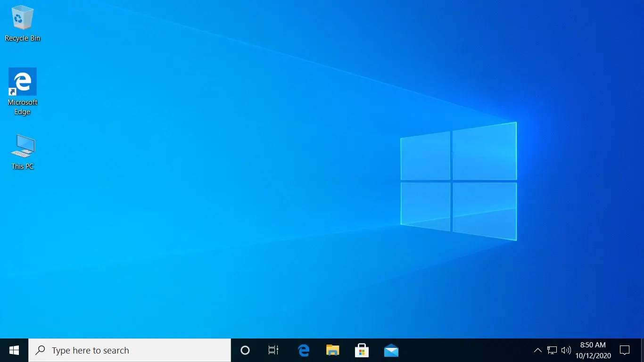Select the search magnifier icon
The width and height of the screenshot is (644, 362).
coord(39,350)
